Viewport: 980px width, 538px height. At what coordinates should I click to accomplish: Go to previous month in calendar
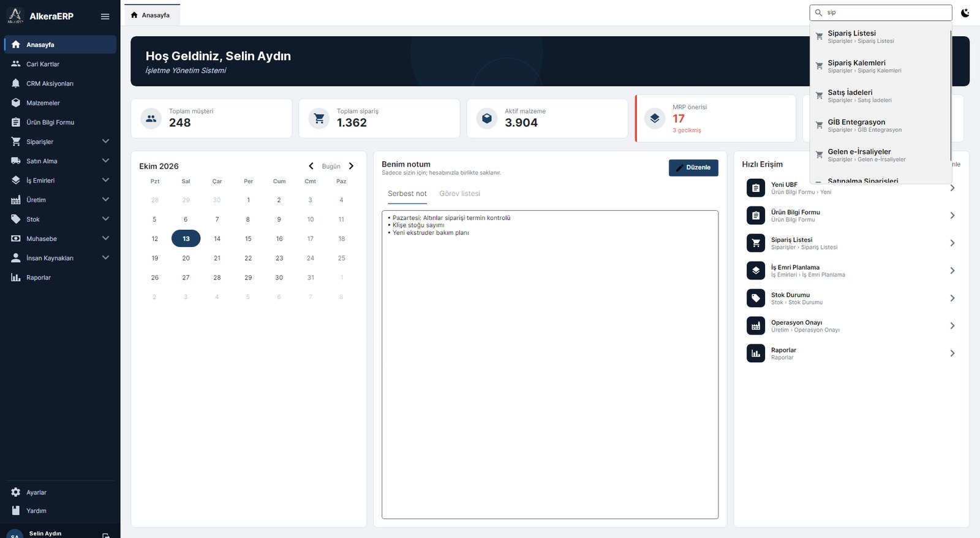pos(311,166)
